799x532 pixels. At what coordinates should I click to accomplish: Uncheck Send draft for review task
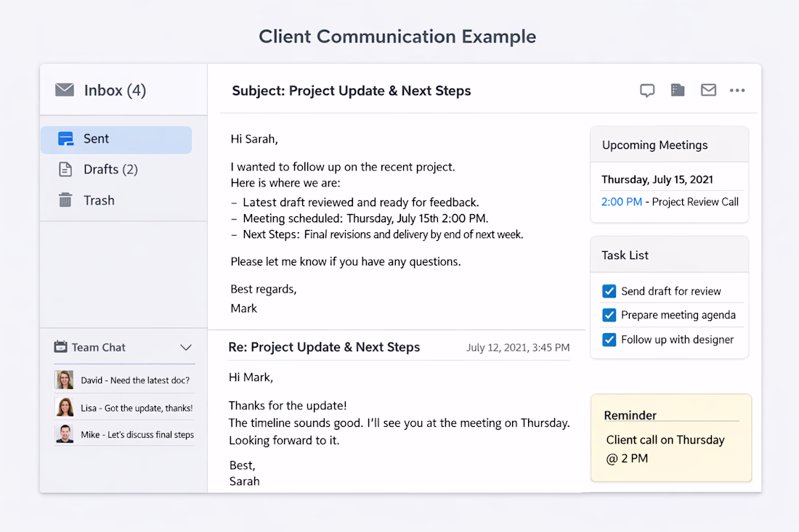pos(609,291)
